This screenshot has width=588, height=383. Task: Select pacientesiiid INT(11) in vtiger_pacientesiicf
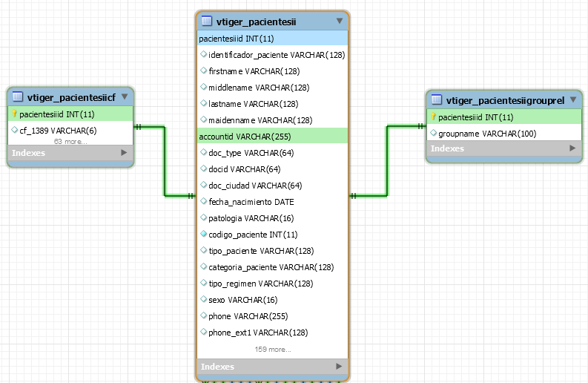coord(70,114)
